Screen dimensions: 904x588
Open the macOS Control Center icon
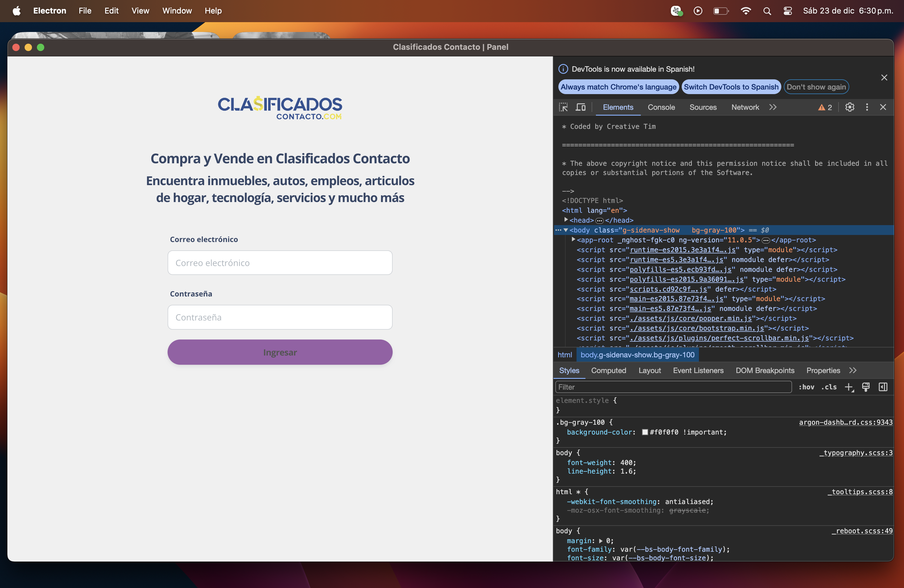[787, 11]
